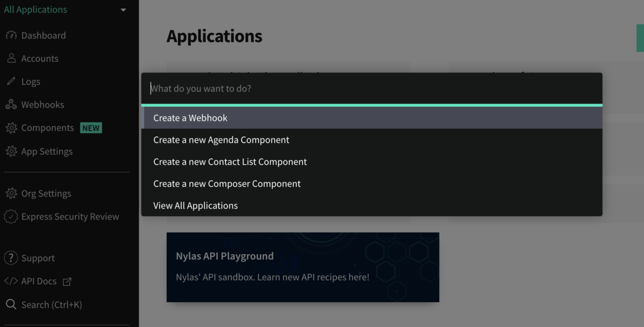This screenshot has width=644, height=327.
Task: Open the Dashboard page
Action: click(44, 35)
